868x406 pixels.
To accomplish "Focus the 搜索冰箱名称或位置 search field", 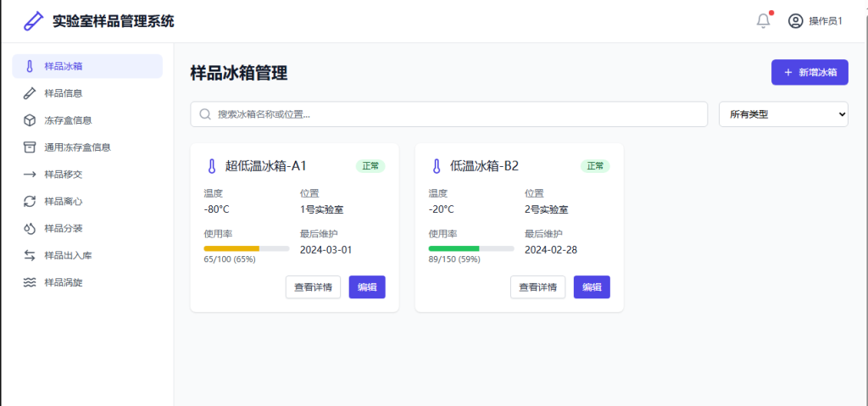I will (449, 114).
